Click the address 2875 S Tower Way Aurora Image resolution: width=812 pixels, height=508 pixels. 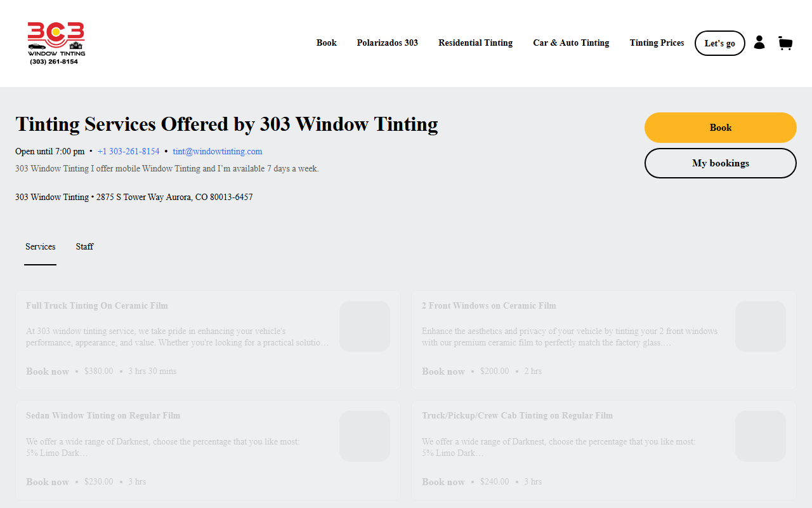[174, 197]
